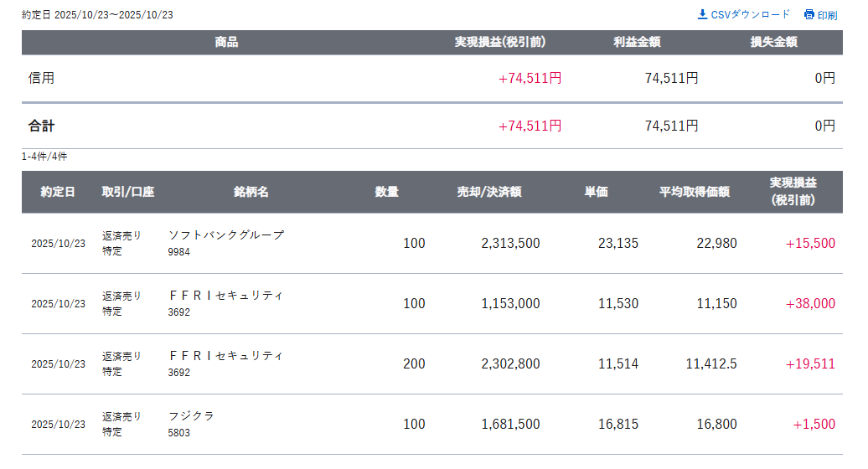Screen dimensions: 868x469
Task: Click the +38,000 realized profit value
Action: 810,304
